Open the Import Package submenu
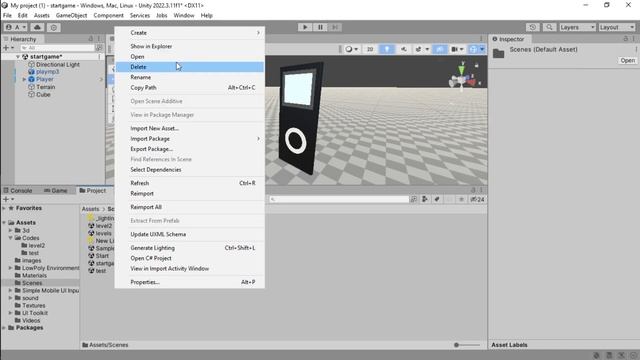This screenshot has height=360, width=640. (x=190, y=139)
